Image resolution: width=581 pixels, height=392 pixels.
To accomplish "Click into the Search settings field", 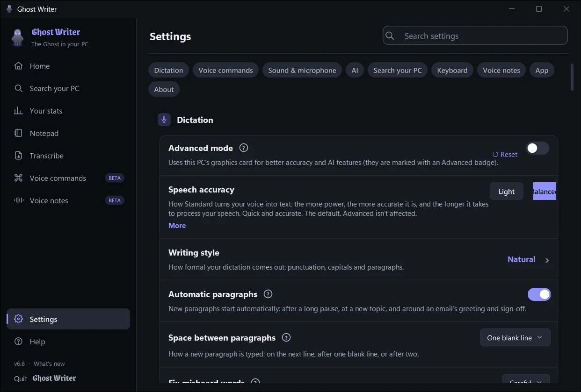I will click(x=475, y=36).
